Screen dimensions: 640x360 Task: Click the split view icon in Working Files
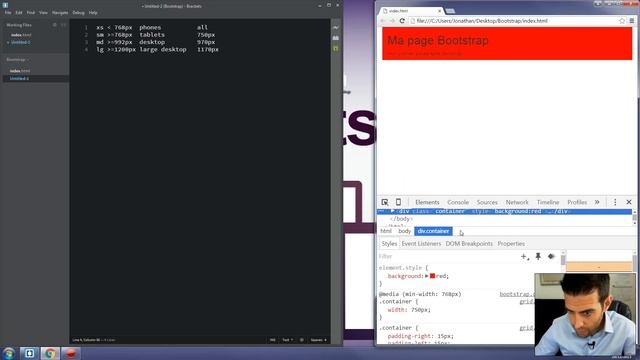[x=63, y=25]
